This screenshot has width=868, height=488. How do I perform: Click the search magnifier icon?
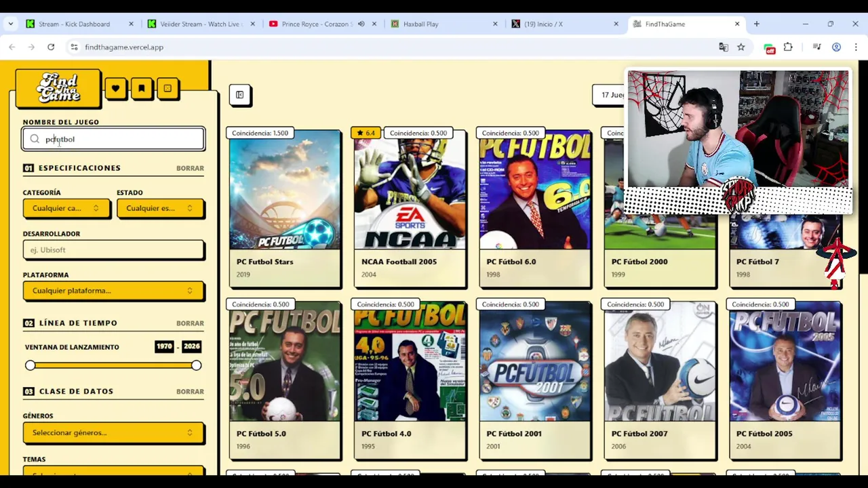35,139
